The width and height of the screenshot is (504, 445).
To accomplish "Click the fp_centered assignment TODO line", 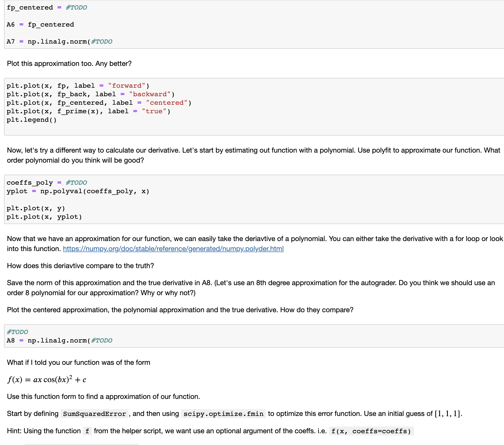I will pos(47,8).
